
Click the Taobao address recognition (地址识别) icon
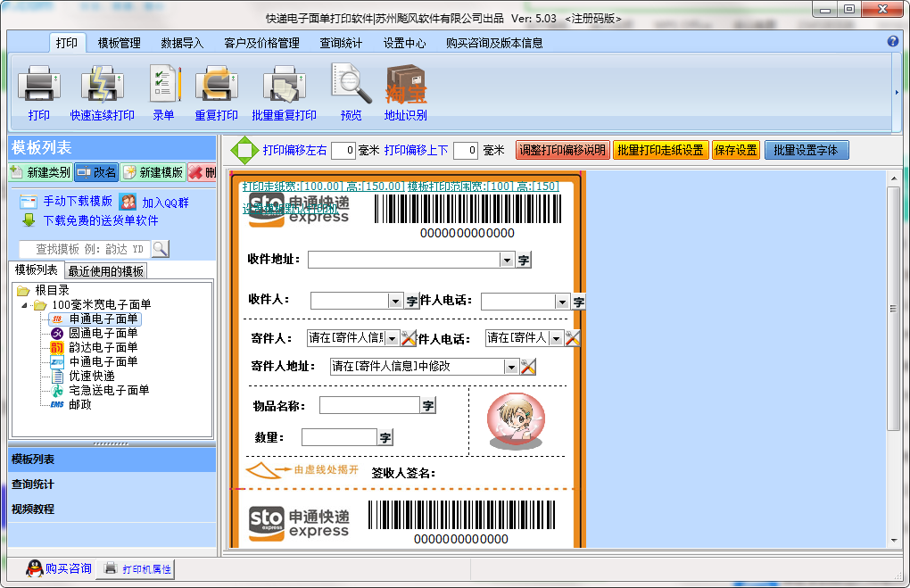click(x=405, y=86)
